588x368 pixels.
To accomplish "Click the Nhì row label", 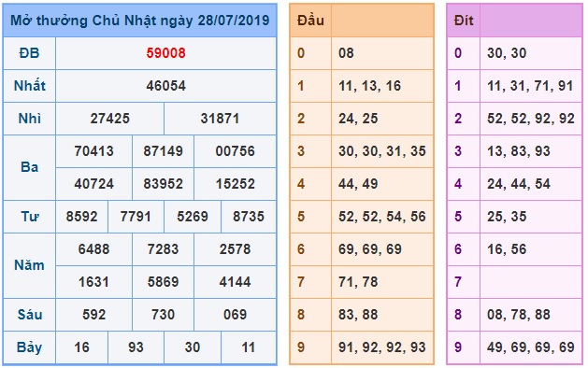I will [29, 119].
